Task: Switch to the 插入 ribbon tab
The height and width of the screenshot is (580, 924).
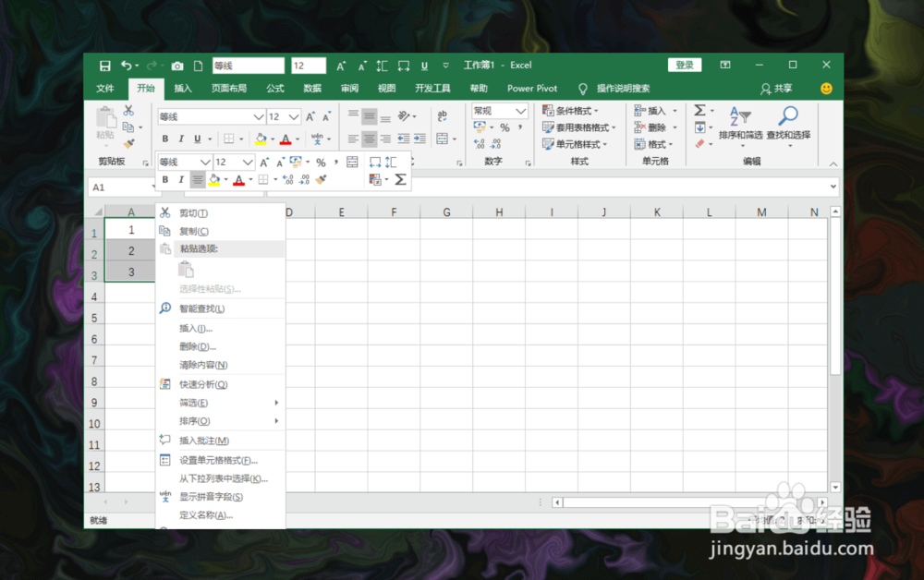Action: pyautogui.click(x=183, y=89)
